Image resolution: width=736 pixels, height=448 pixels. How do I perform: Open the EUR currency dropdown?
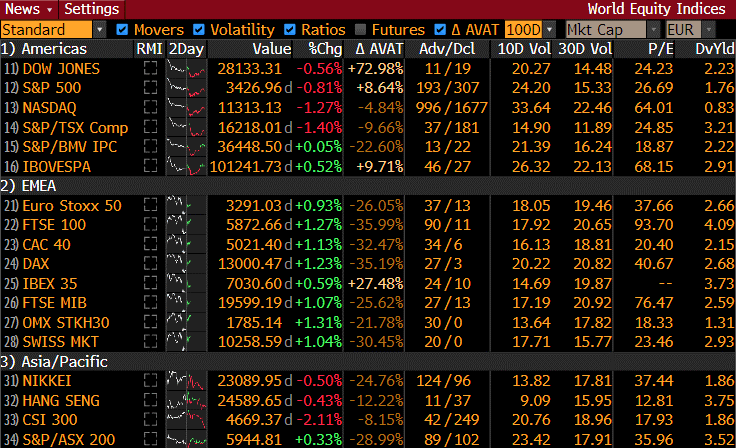pyautogui.click(x=690, y=30)
